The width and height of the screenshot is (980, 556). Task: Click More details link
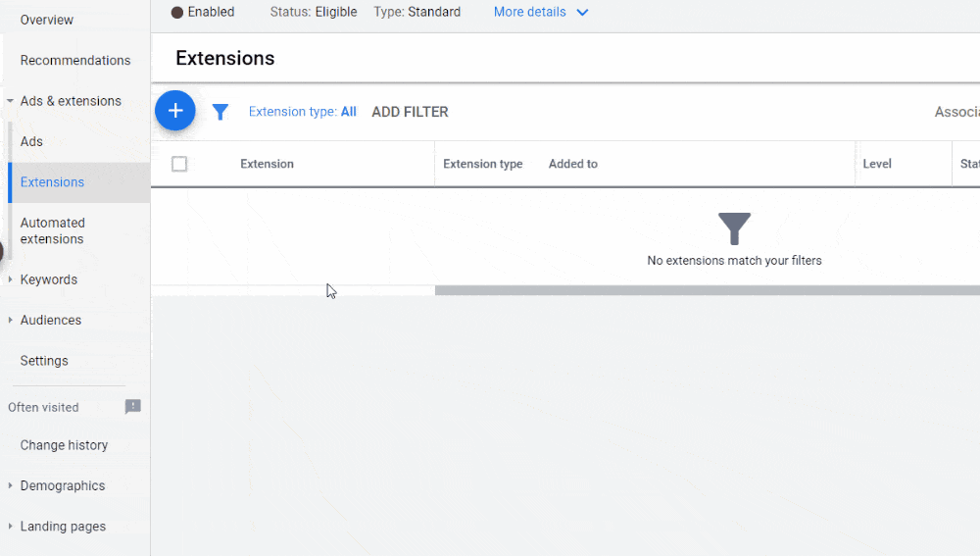(x=530, y=12)
